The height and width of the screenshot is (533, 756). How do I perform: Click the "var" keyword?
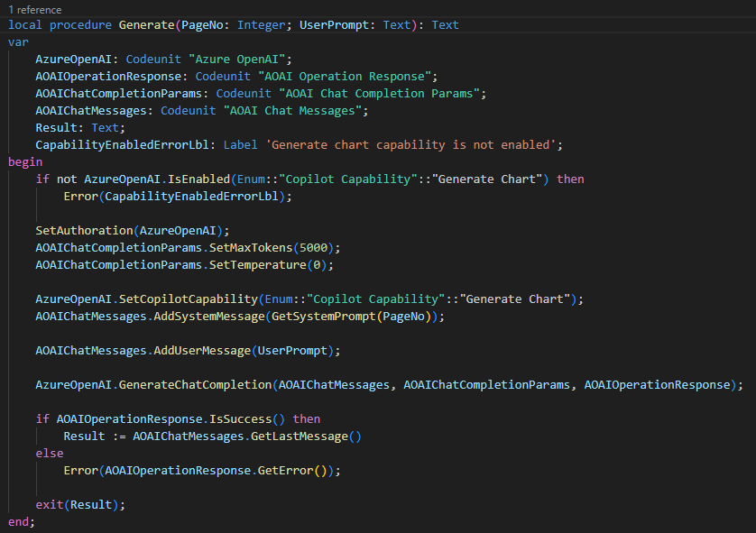coord(18,42)
